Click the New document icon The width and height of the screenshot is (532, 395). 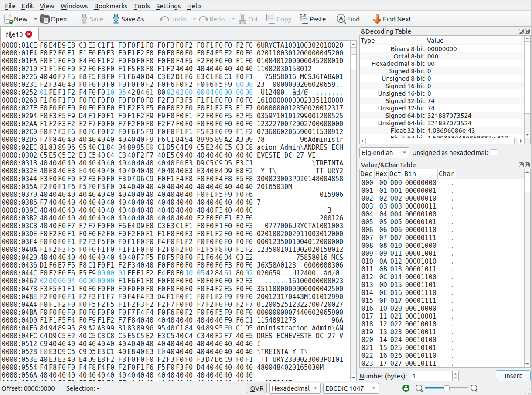pos(9,19)
